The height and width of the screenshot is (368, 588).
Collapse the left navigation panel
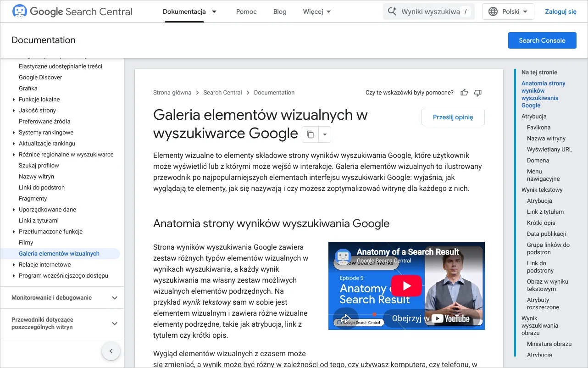(111, 351)
